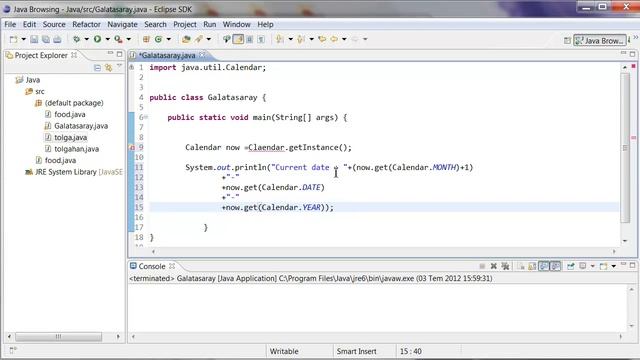This screenshot has width=640, height=360.
Task: Click the Open Type toolbar icon
Action: coord(186,39)
